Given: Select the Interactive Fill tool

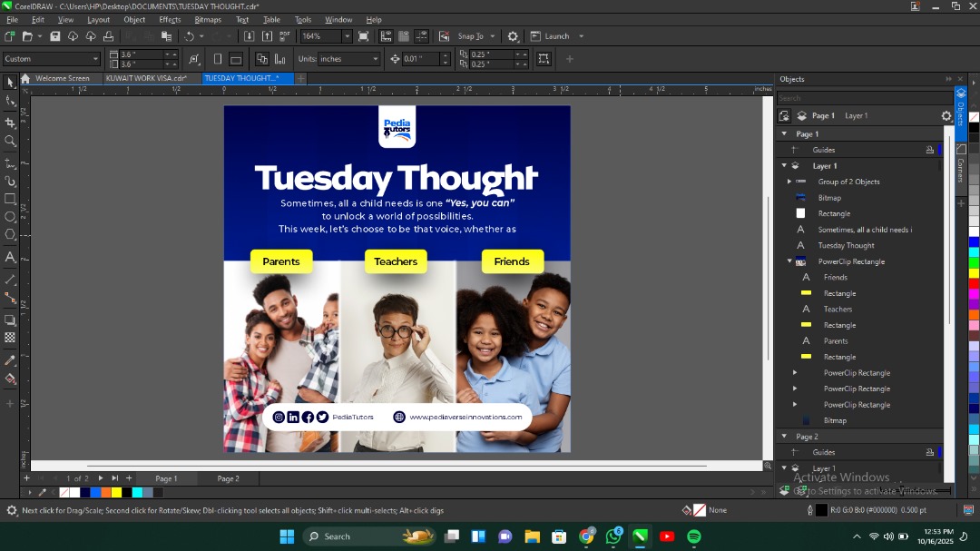Looking at the screenshot, I should (x=10, y=379).
